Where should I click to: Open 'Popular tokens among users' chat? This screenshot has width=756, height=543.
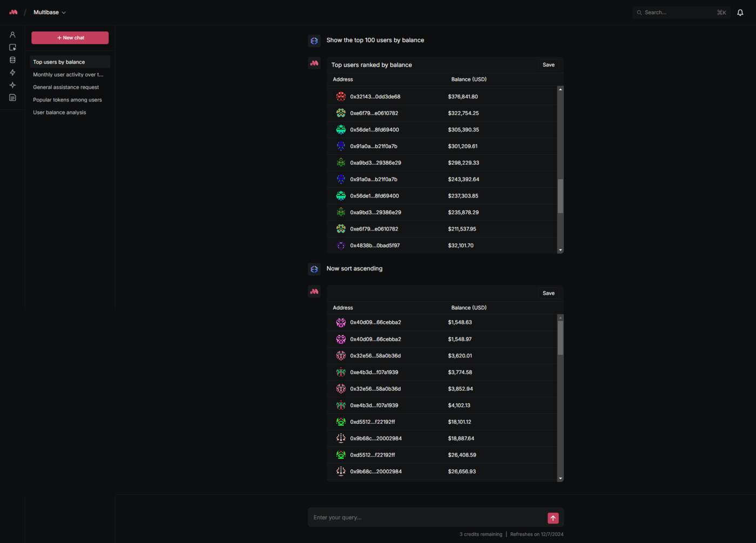click(x=70, y=100)
